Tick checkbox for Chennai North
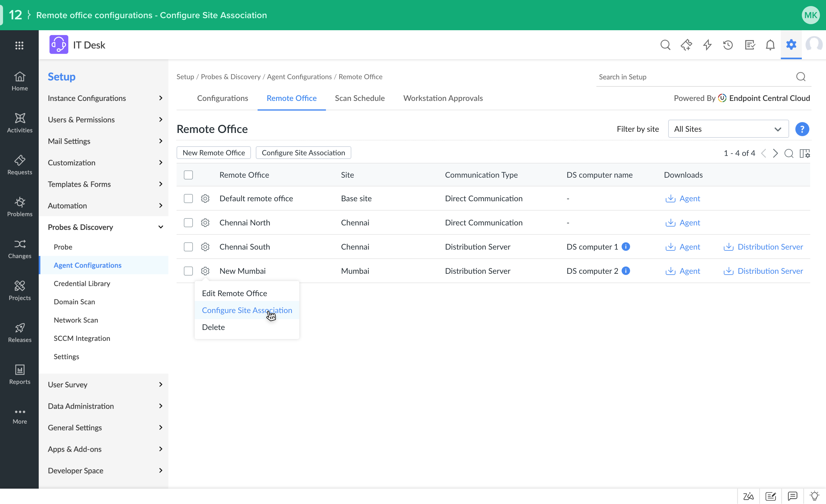 click(x=188, y=223)
